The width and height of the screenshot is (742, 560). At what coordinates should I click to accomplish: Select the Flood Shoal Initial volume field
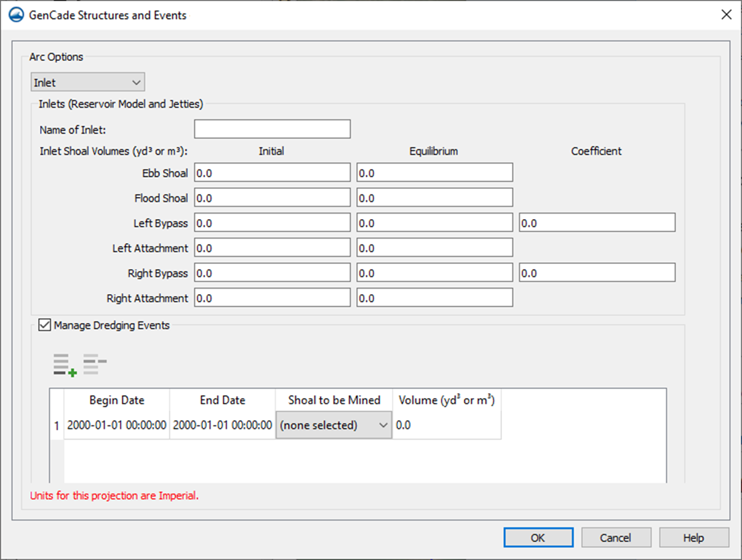click(273, 198)
